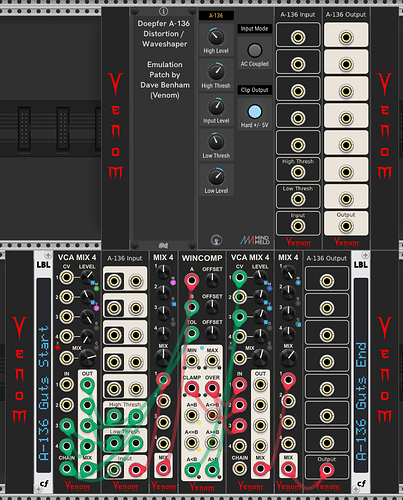Click Input right jack on bottom A-136 Input module

(x=136, y=470)
